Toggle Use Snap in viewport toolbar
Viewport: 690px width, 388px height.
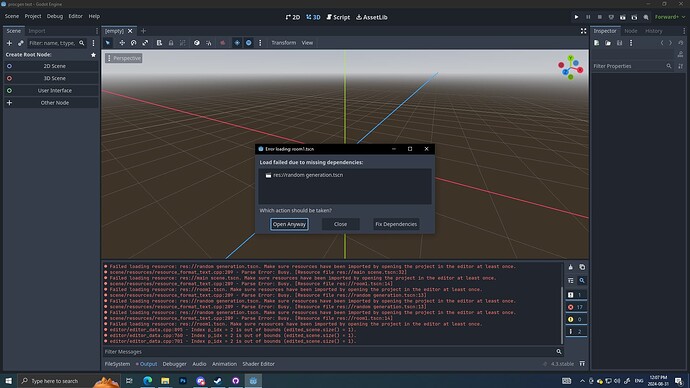coord(209,43)
